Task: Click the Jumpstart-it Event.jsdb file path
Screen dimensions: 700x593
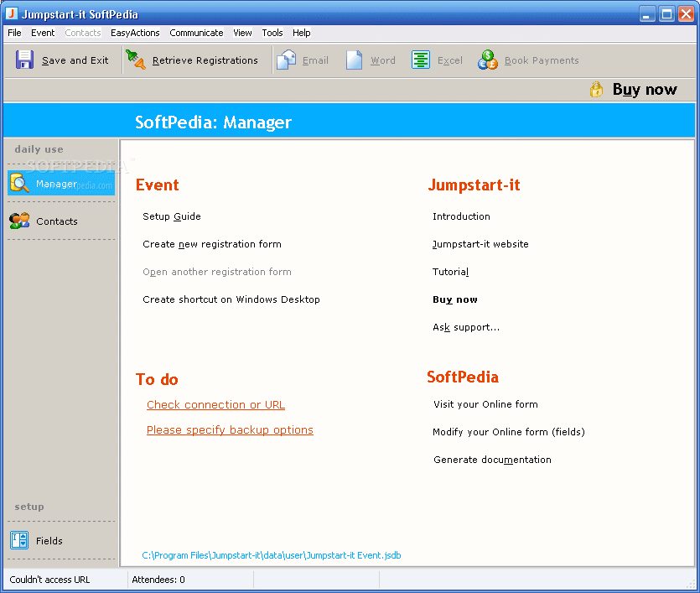Action: point(272,555)
